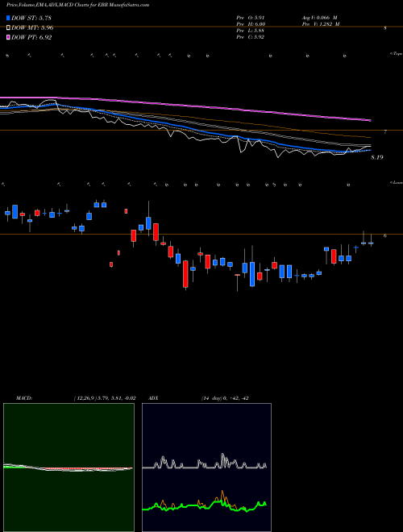The height and width of the screenshot is (532, 403).
Task: Click the 'Pre C: 5.92' value
Action: (x=251, y=37)
